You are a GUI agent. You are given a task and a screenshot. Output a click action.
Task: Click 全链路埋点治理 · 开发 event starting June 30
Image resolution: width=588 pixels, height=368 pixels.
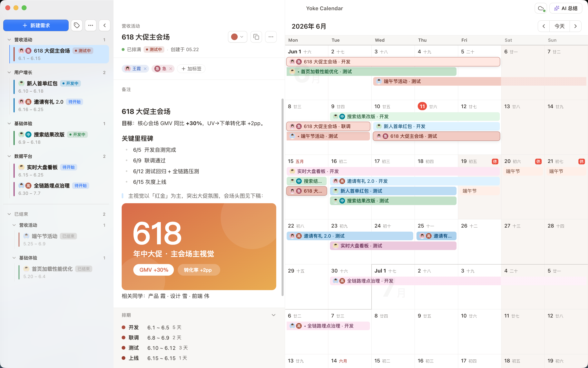tap(458, 281)
